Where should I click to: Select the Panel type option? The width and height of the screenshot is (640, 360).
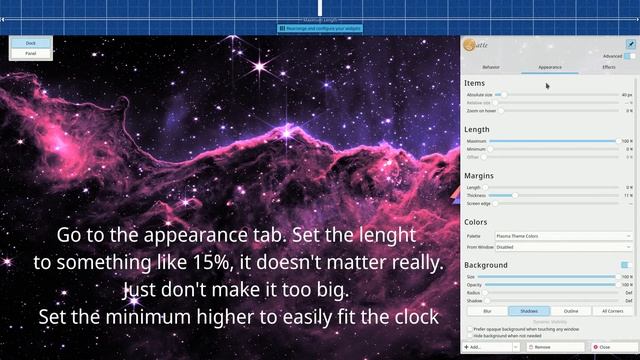point(31,53)
